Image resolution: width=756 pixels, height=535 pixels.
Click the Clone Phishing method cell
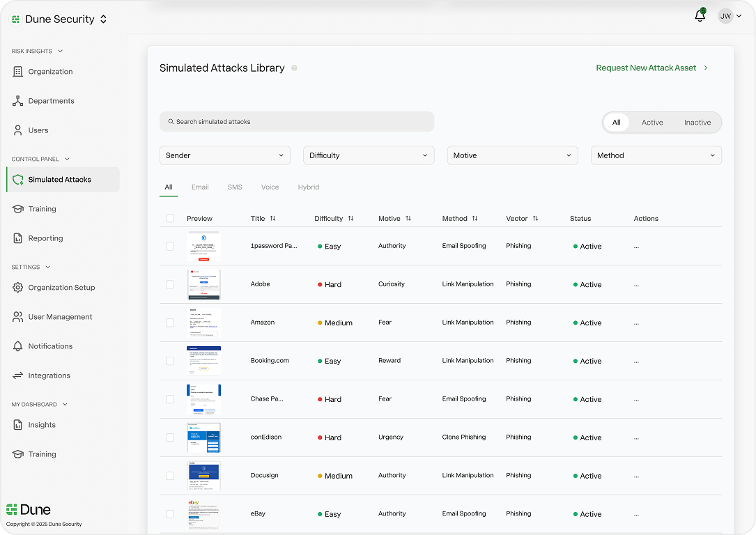[x=464, y=437]
